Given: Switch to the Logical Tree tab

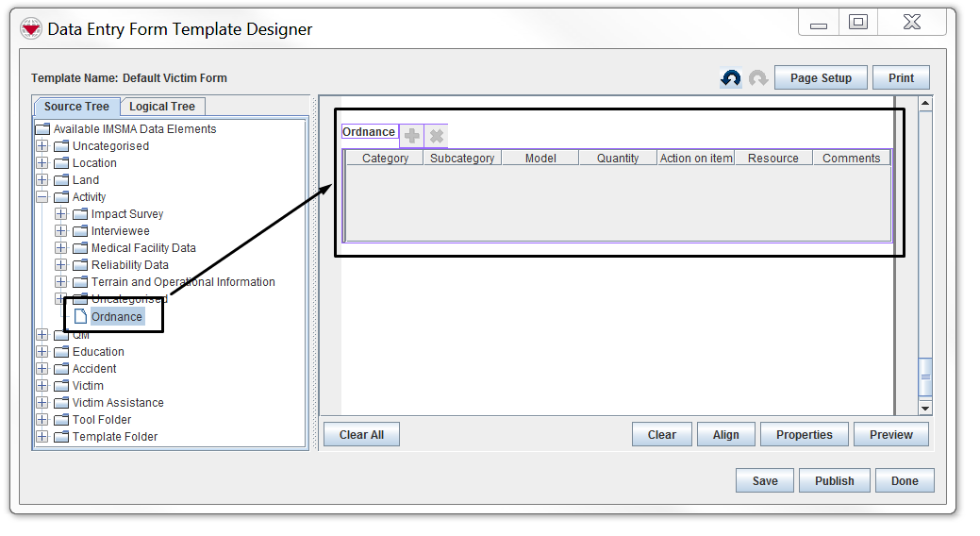Looking at the screenshot, I should click(x=162, y=107).
